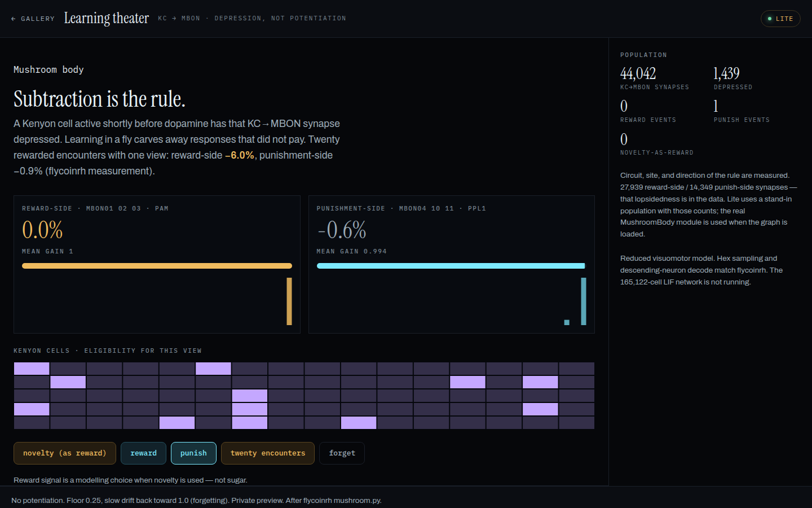Click the POPULATION panel header
The height and width of the screenshot is (508, 812).
tap(643, 55)
